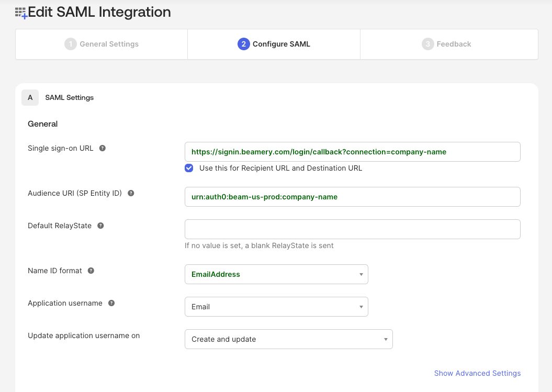Click help icon beside Default RelayState
Image resolution: width=552 pixels, height=392 pixels.
(100, 226)
